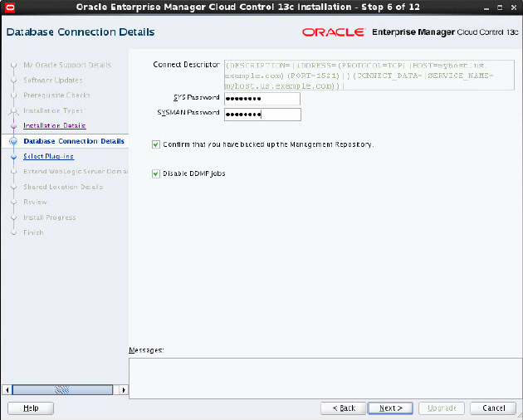The height and width of the screenshot is (420, 523).
Task: Click the Connect Descriptor label
Action: point(187,65)
